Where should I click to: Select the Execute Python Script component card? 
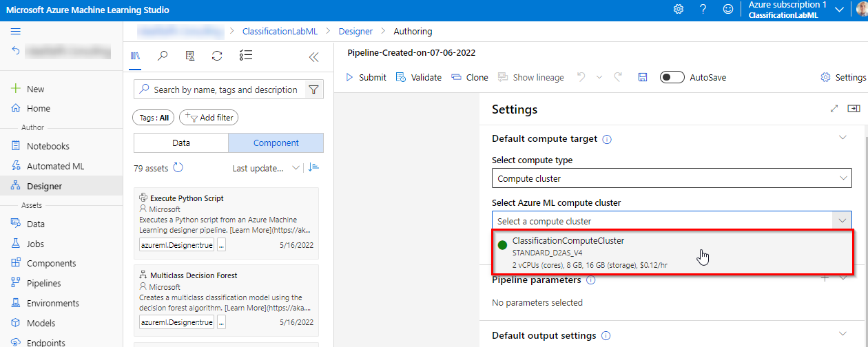226,220
